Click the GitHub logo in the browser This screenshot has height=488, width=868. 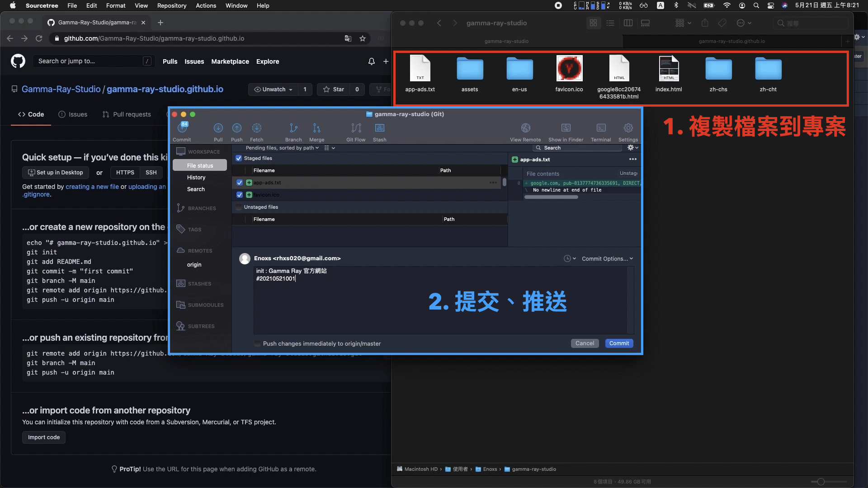(18, 61)
